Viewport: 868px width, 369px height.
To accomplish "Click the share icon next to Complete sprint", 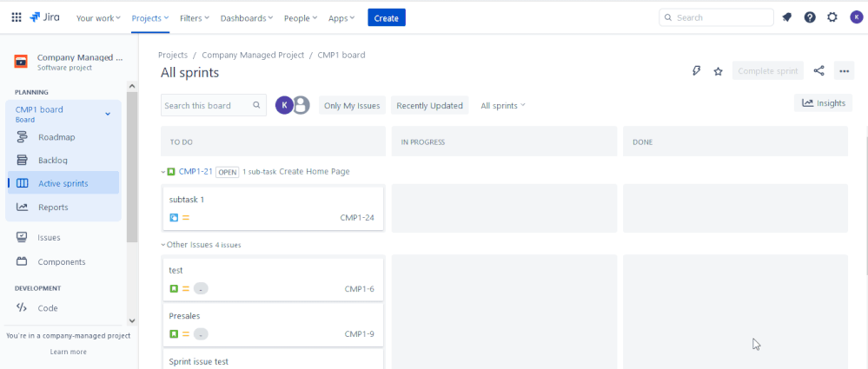I will coord(818,71).
